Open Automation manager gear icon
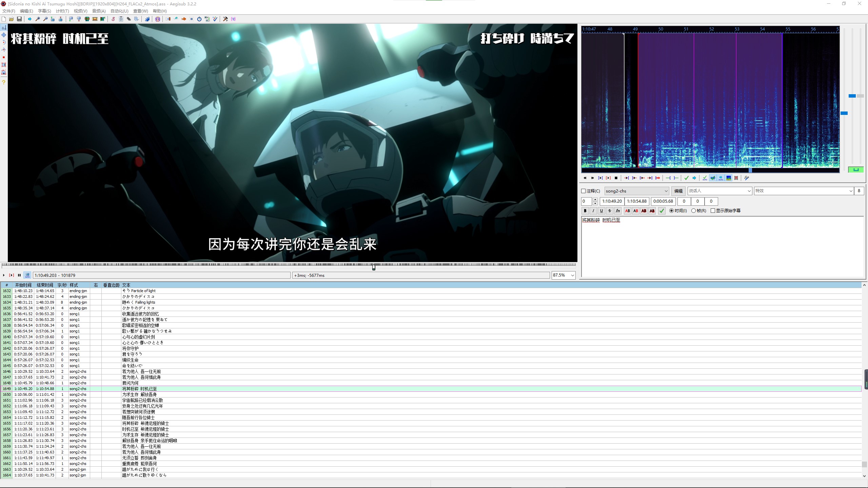Viewport: 868px width, 488px height. coord(147,19)
